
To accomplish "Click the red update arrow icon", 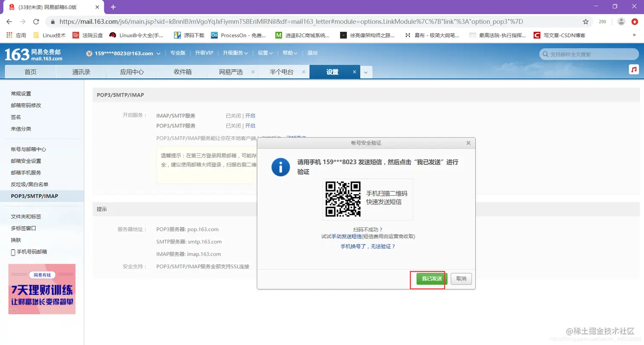I will (x=635, y=22).
